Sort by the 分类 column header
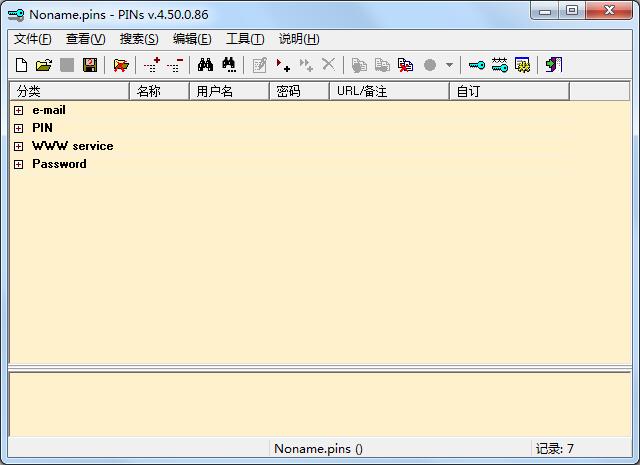The image size is (640, 465). (69, 91)
